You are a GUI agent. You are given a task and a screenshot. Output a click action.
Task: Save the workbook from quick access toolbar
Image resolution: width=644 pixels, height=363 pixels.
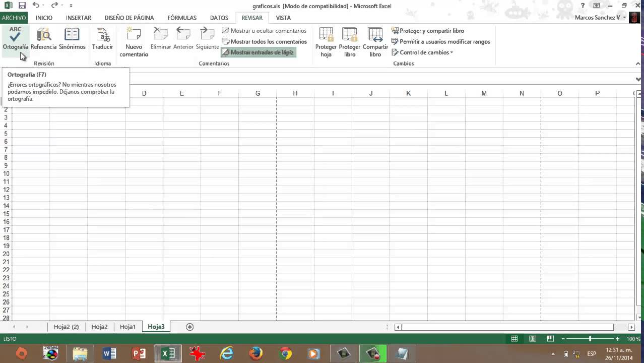(22, 6)
